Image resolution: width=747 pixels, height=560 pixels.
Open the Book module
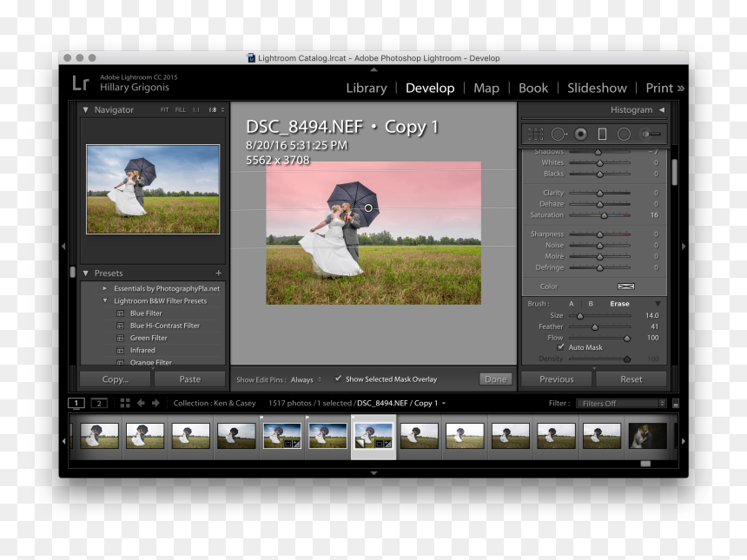[x=533, y=88]
